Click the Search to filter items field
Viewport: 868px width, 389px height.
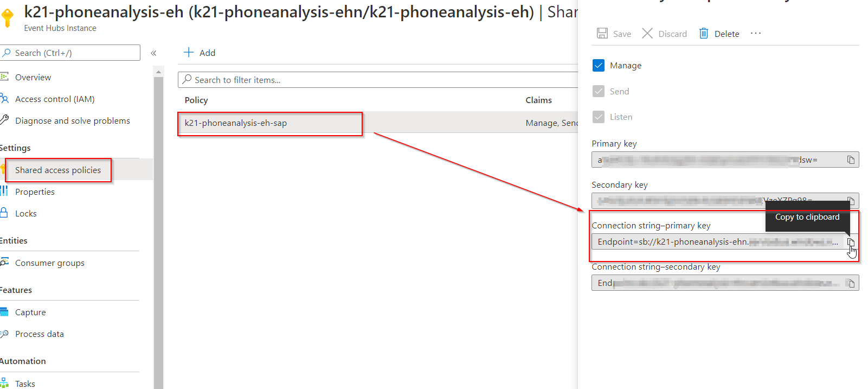pyautogui.click(x=380, y=80)
